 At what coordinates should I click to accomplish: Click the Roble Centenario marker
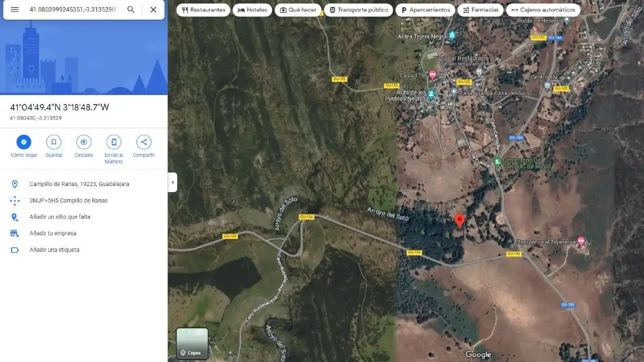567,21
